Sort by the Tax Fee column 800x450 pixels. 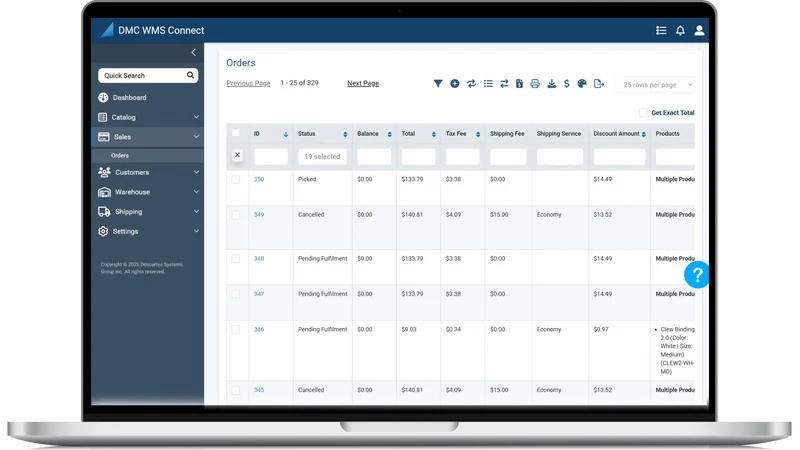click(x=478, y=134)
